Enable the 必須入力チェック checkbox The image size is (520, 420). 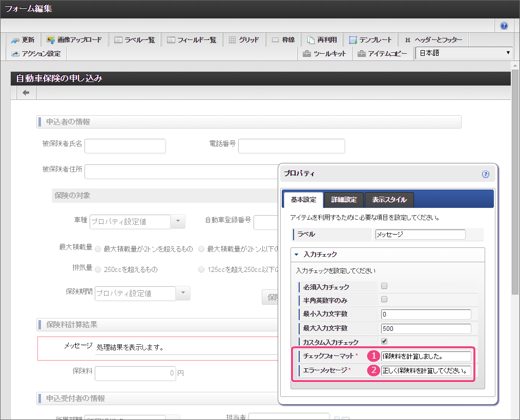tap(384, 286)
